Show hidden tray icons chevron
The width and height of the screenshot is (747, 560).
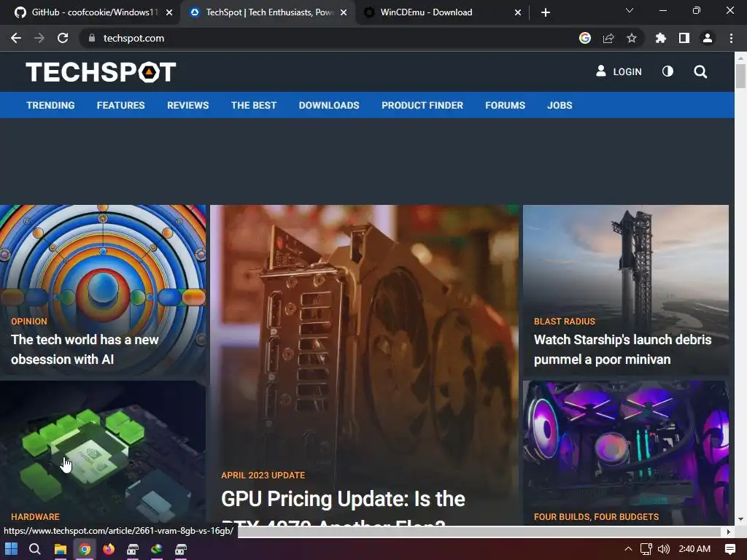click(628, 549)
